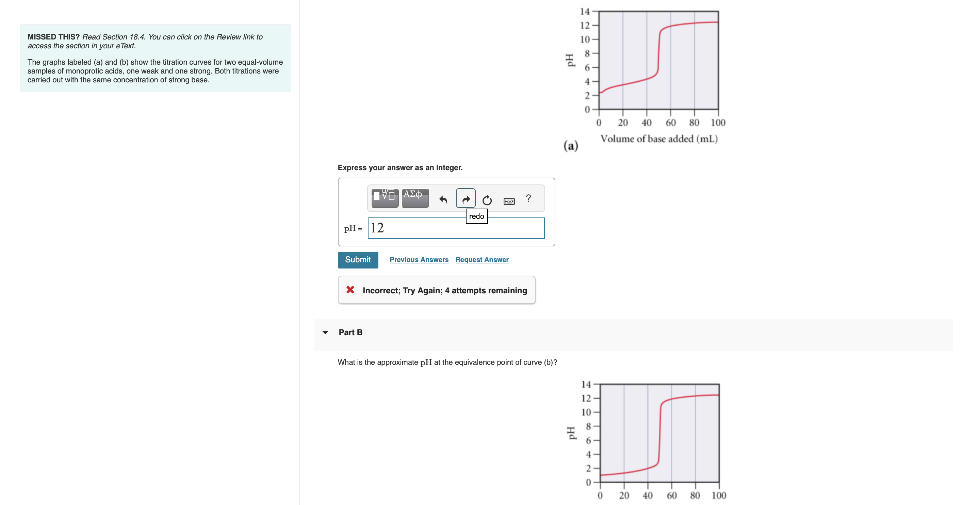This screenshot has height=505, width=980.
Task: Collapse the Part B section triangle
Action: click(326, 332)
